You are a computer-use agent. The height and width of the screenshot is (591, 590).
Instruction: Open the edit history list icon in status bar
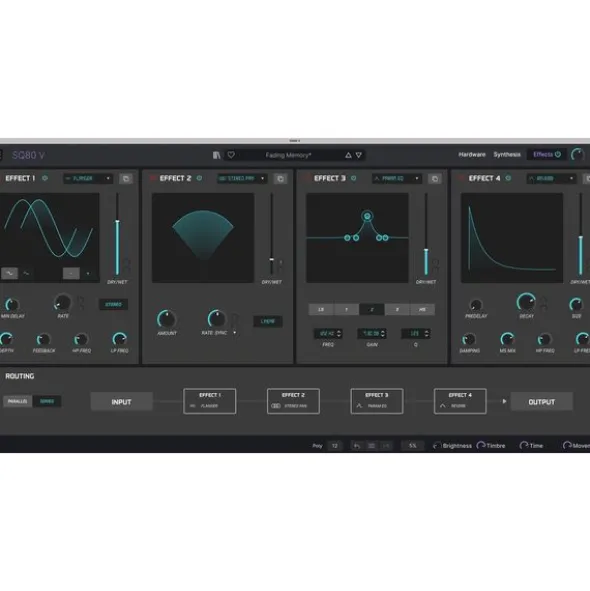(371, 446)
